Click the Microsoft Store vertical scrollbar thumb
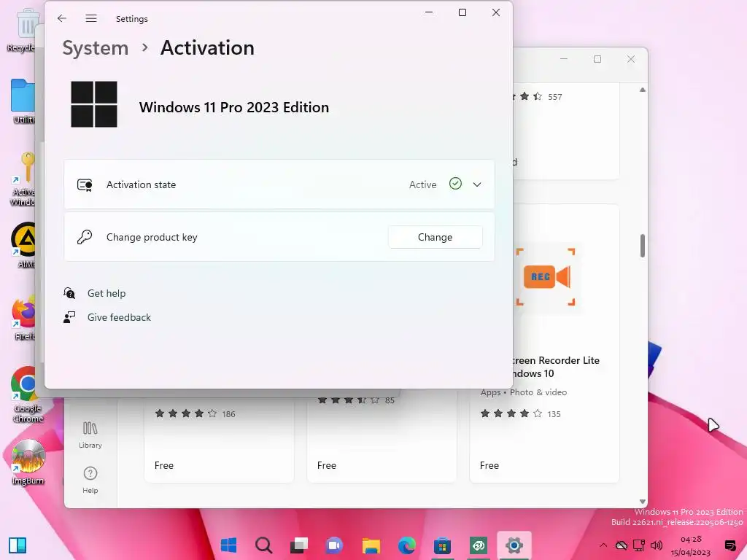The width and height of the screenshot is (747, 560). pos(642,246)
